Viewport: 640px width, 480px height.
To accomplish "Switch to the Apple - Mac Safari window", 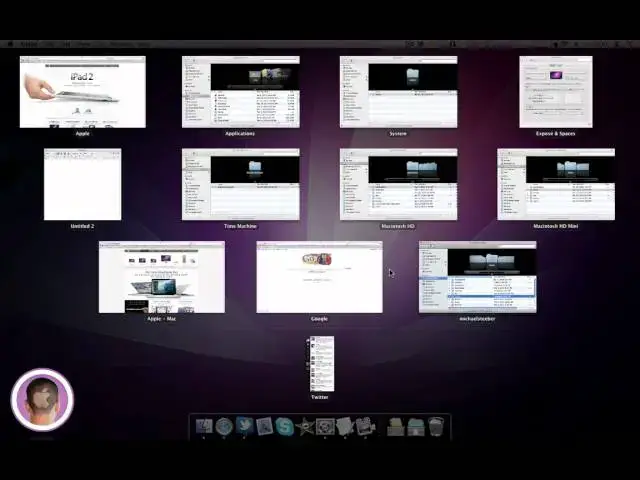I will pos(162,277).
